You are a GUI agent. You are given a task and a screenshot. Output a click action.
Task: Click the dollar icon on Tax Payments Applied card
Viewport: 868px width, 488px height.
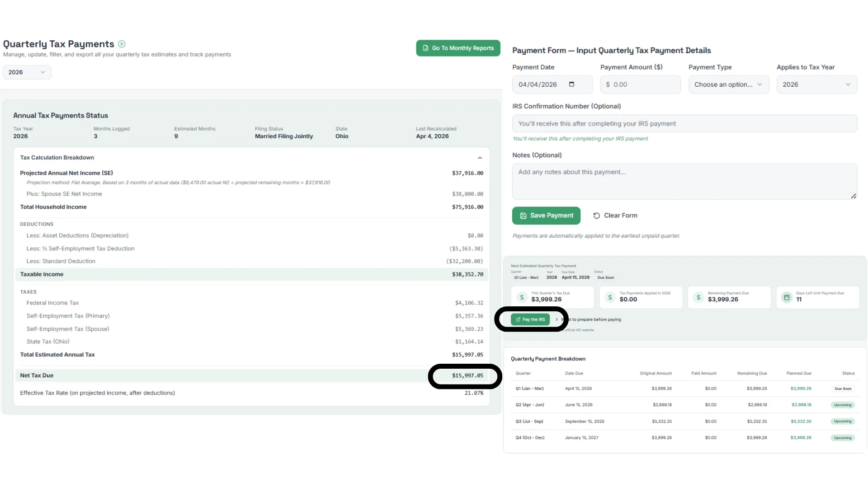(610, 297)
